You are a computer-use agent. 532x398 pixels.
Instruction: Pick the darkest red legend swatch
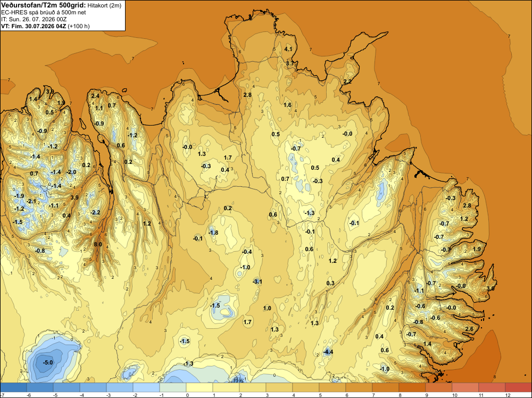(x=518, y=387)
